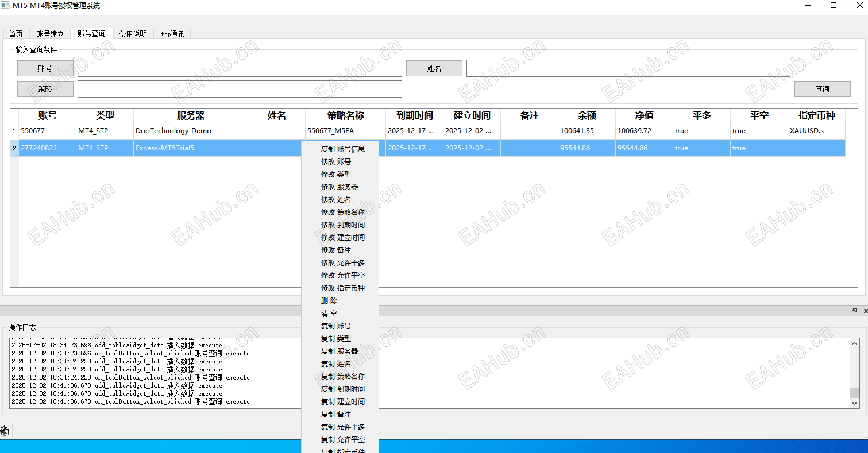Pick 修改 指定币种 in the context menu
This screenshot has width=868, height=453.
coord(340,288)
